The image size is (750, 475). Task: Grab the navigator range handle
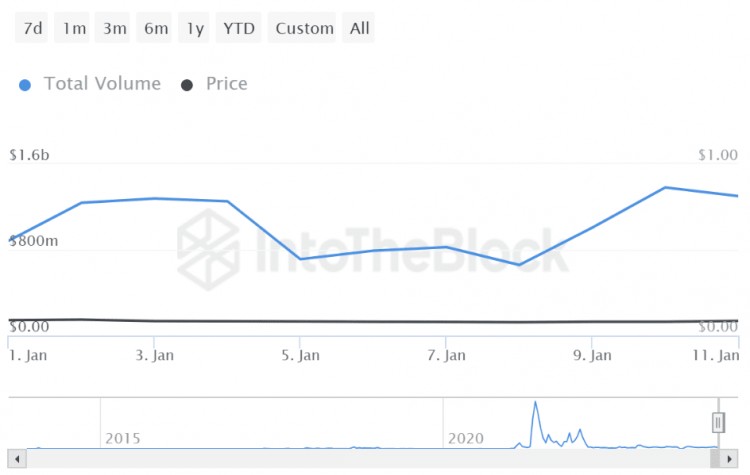click(x=717, y=422)
